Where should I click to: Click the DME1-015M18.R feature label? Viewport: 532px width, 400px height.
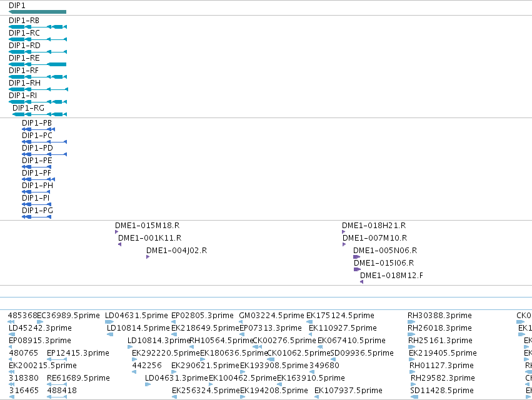coord(148,226)
